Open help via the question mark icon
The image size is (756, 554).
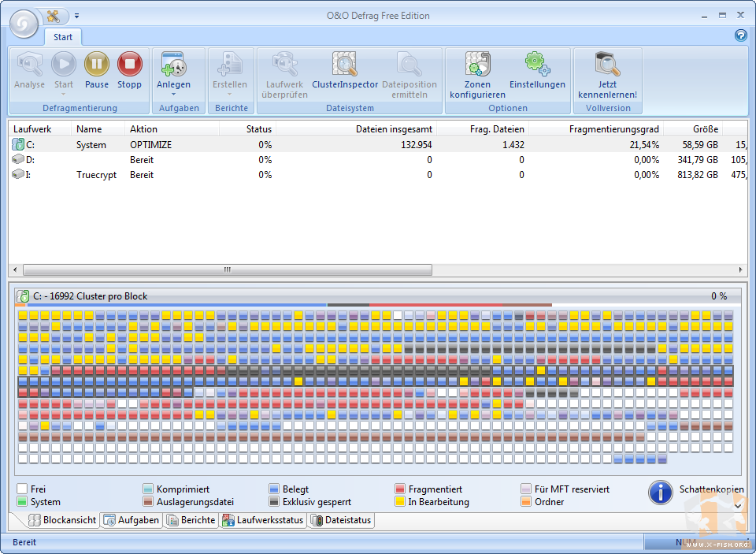click(740, 35)
